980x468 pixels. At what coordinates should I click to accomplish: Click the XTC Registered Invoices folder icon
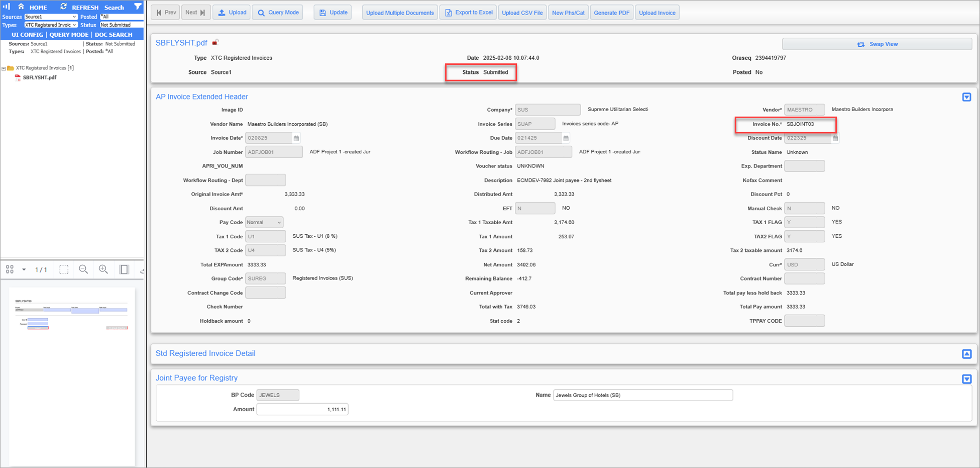11,68
